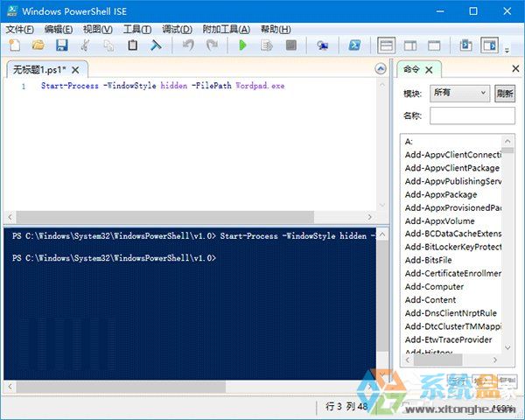Open the 帮助(H) menu
The width and height of the screenshot is (525, 420).
click(276, 30)
